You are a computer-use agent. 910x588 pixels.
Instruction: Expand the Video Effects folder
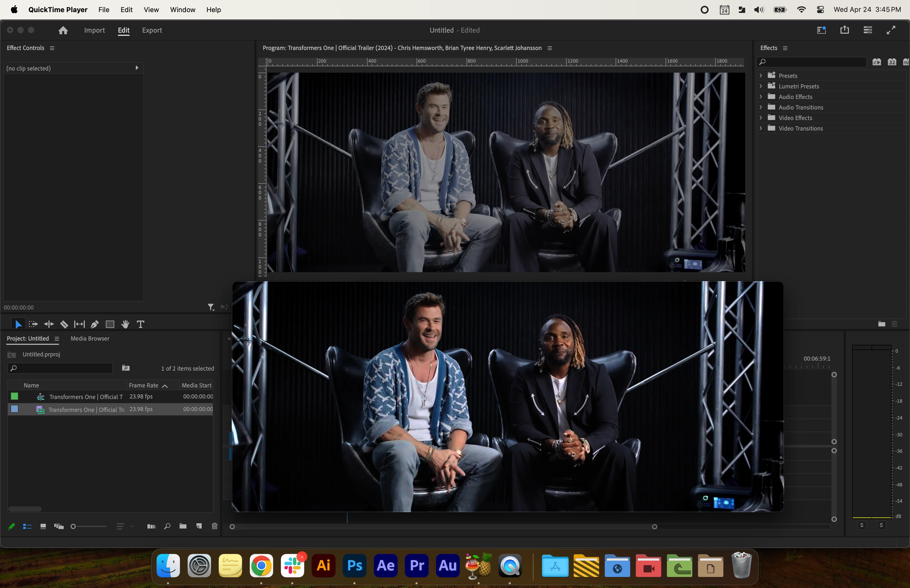coord(761,118)
